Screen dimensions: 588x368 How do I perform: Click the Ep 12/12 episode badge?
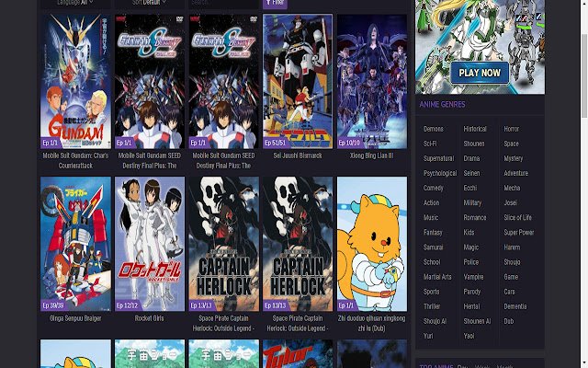[x=127, y=305]
